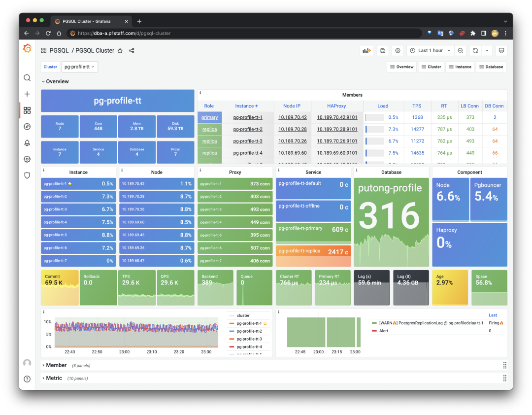532x415 pixels.
Task: Click the browser address bar
Action: pos(246,34)
